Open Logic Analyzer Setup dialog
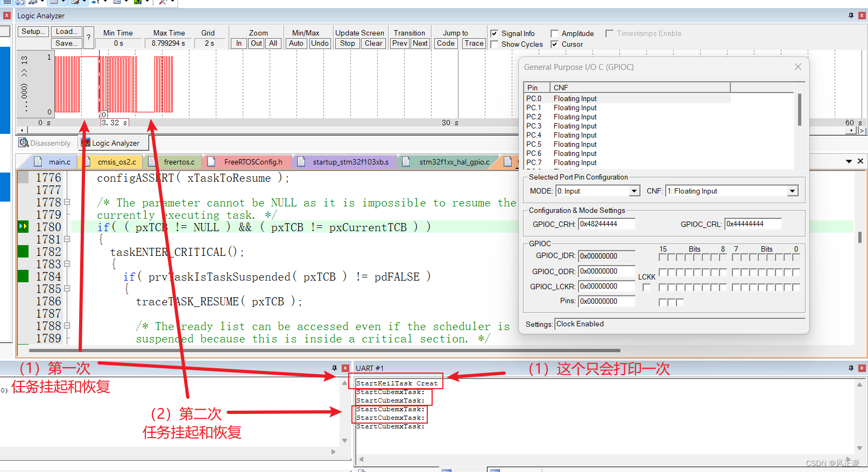This screenshot has width=868, height=472. 33,32
